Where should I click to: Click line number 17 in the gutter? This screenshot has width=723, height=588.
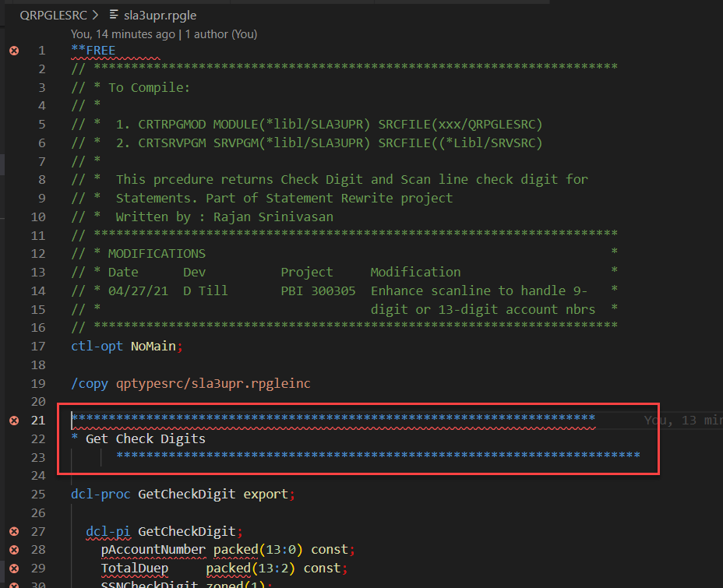pos(38,346)
